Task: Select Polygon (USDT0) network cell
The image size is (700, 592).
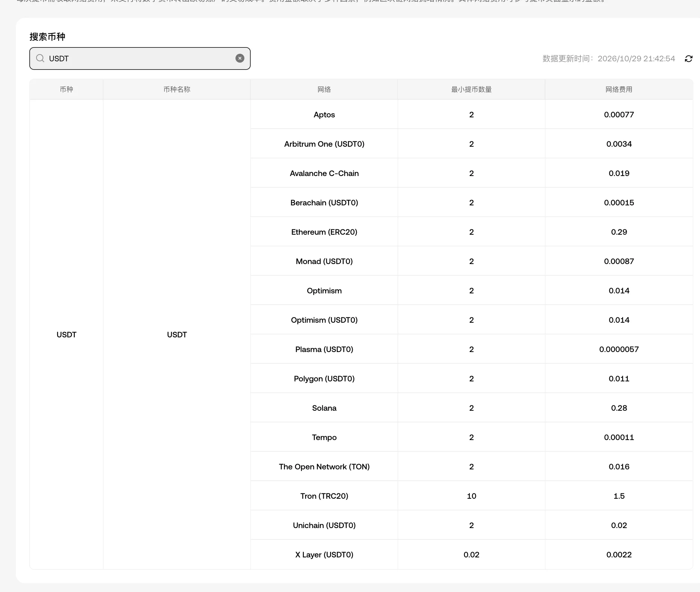Action: point(324,379)
